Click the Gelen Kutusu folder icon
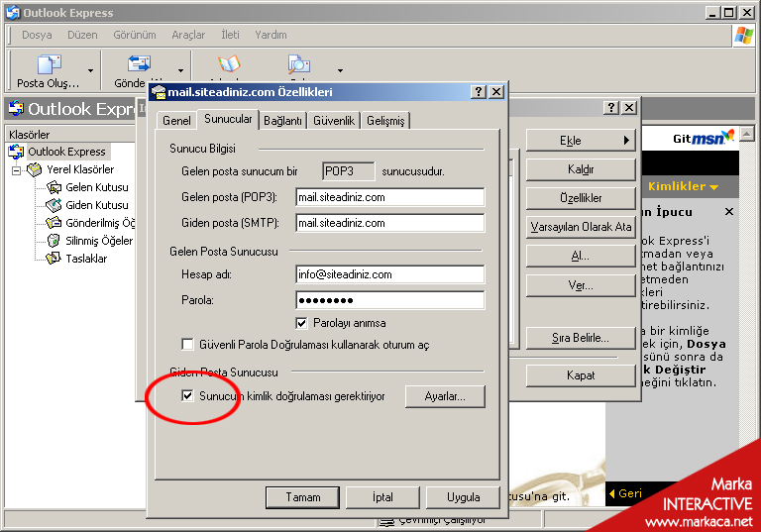The width and height of the screenshot is (761, 532). [x=54, y=187]
